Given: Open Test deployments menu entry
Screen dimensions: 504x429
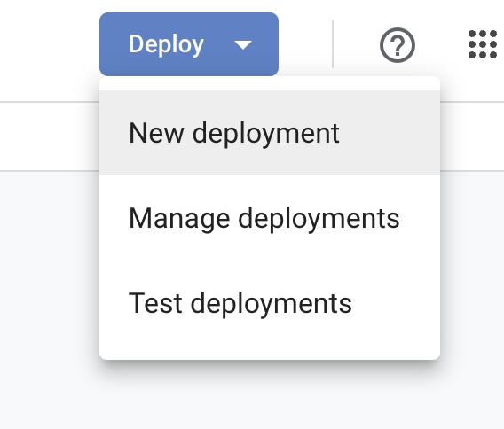Looking at the screenshot, I should pyautogui.click(x=270, y=303).
